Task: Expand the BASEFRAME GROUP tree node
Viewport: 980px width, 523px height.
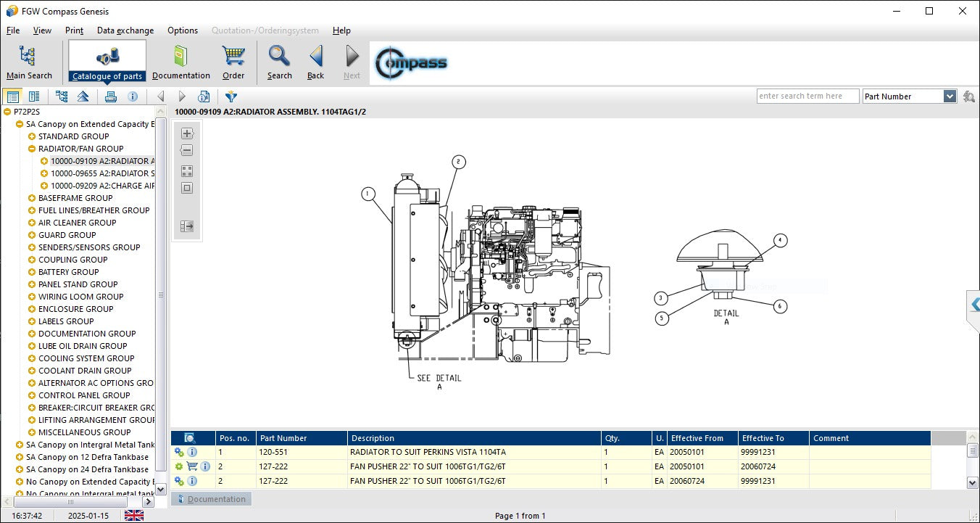Action: 32,198
